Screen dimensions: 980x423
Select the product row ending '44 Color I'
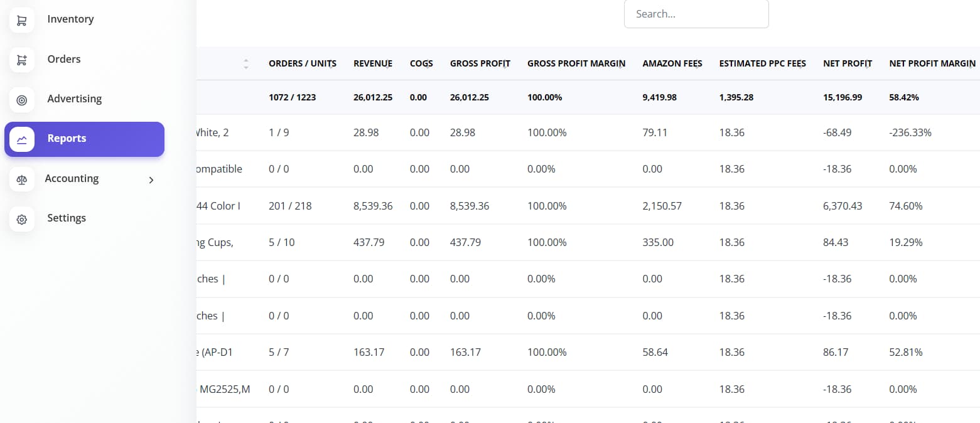[x=219, y=206]
